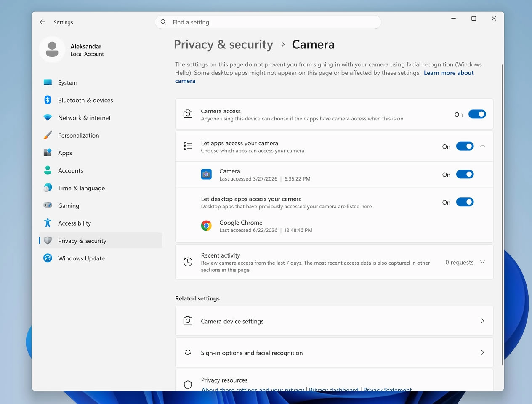The height and width of the screenshot is (404, 532).
Task: Click the Recent activity clock icon
Action: (x=188, y=262)
